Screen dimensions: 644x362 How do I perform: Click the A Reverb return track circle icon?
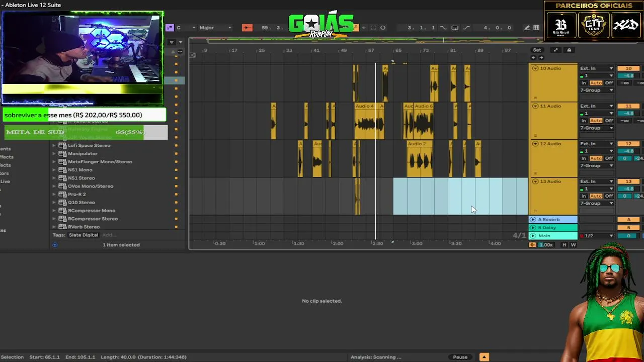[533, 220]
